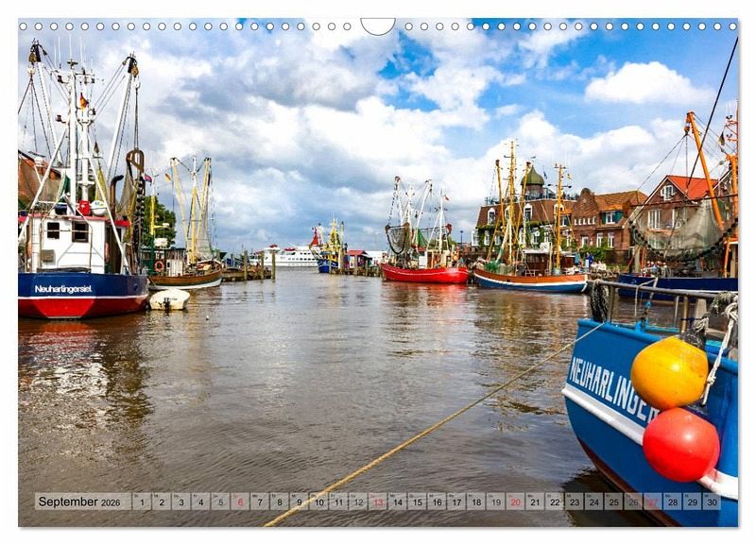Select day 1 in the calendar strip
Screen dimensions: 756x545
[x=142, y=502]
